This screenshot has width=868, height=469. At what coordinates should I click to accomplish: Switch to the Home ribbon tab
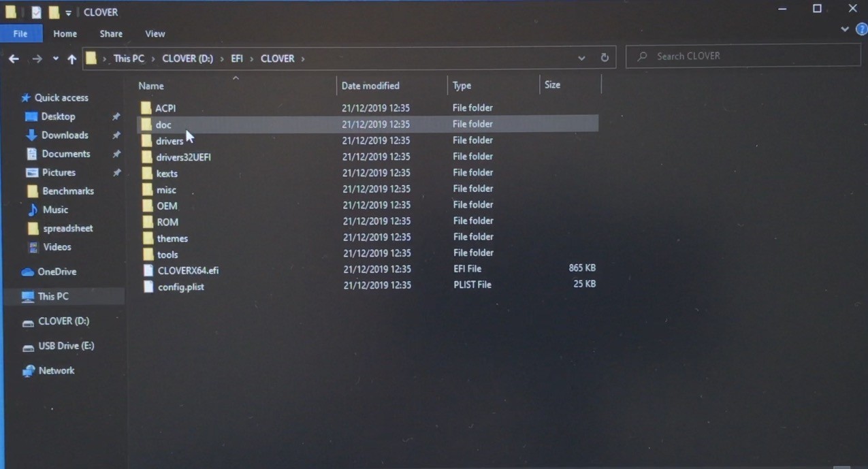tap(65, 33)
